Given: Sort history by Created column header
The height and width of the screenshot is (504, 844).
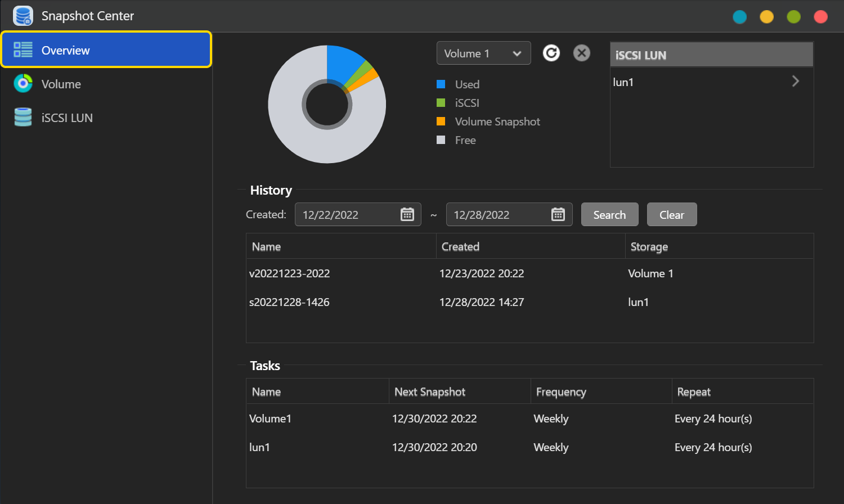Looking at the screenshot, I should [x=460, y=246].
